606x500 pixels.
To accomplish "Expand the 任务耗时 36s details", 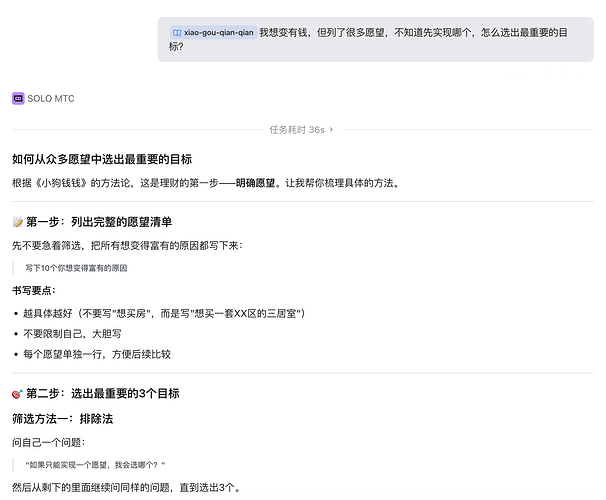I will (x=301, y=130).
